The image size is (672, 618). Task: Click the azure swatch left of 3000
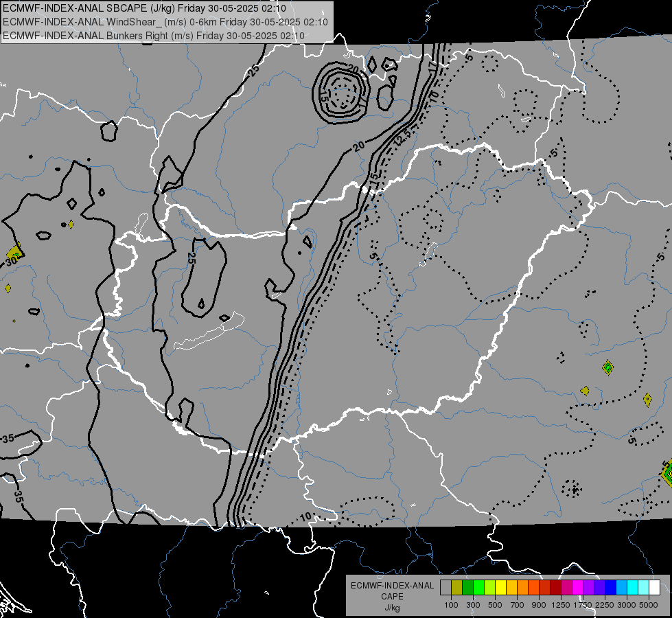(622, 588)
